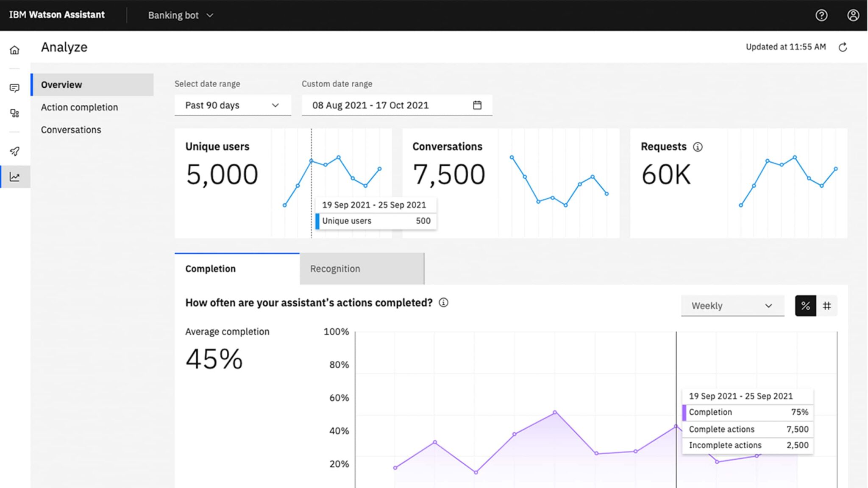Image resolution: width=868 pixels, height=488 pixels.
Task: Open the Weekly interval dropdown
Action: click(732, 305)
